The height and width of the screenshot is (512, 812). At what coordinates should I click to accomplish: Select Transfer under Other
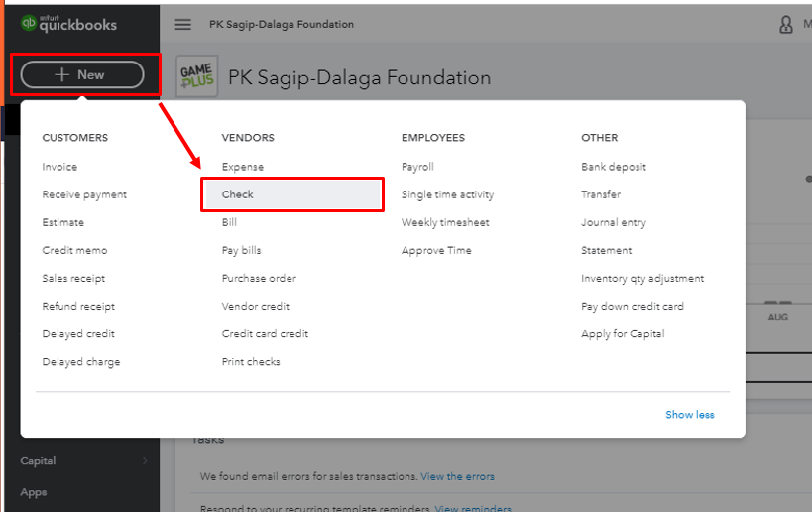(601, 194)
